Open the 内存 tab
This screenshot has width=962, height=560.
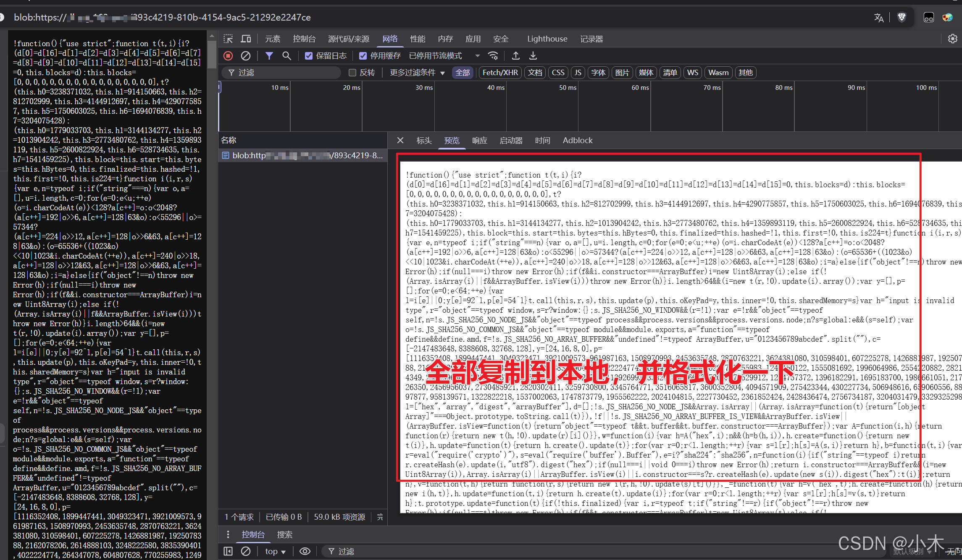coord(445,39)
